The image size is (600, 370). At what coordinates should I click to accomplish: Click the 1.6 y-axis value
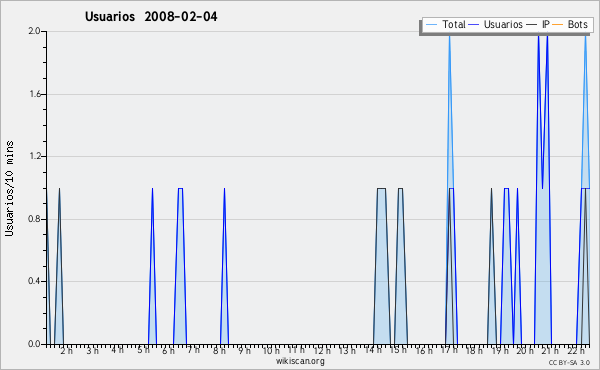[34, 94]
